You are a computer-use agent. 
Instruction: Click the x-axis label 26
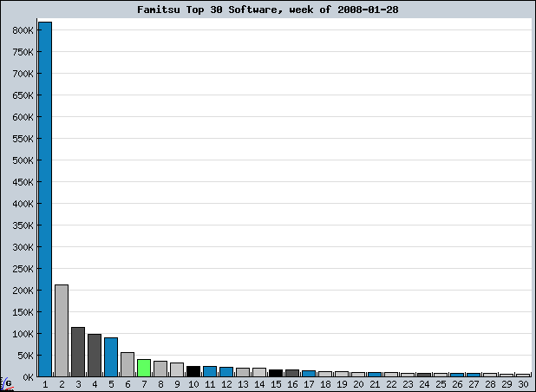[x=457, y=385]
